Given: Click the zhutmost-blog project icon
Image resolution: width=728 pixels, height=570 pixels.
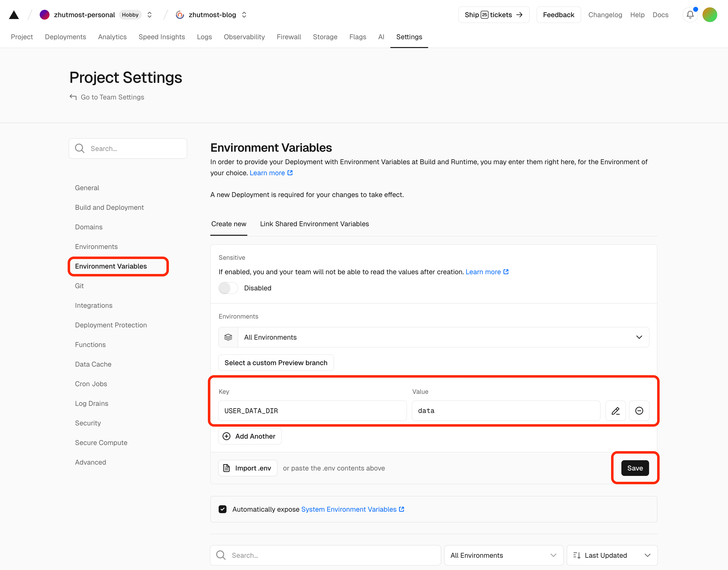Looking at the screenshot, I should (x=180, y=15).
